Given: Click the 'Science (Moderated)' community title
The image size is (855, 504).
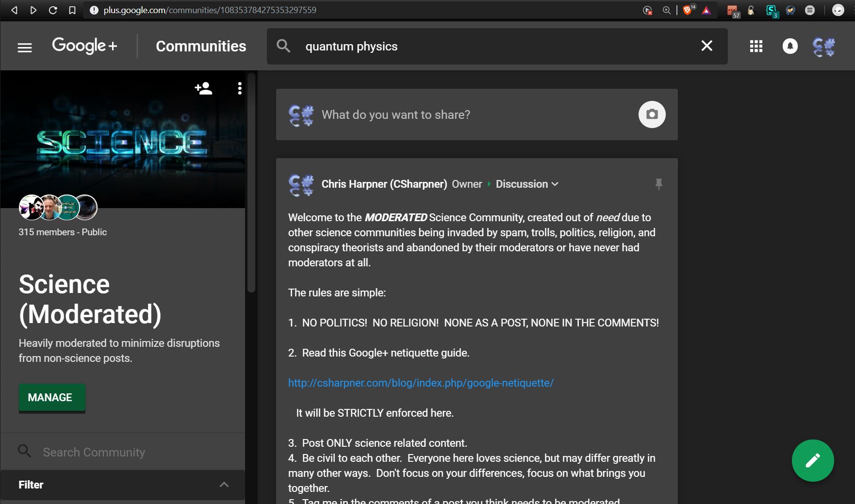Looking at the screenshot, I should [x=90, y=299].
